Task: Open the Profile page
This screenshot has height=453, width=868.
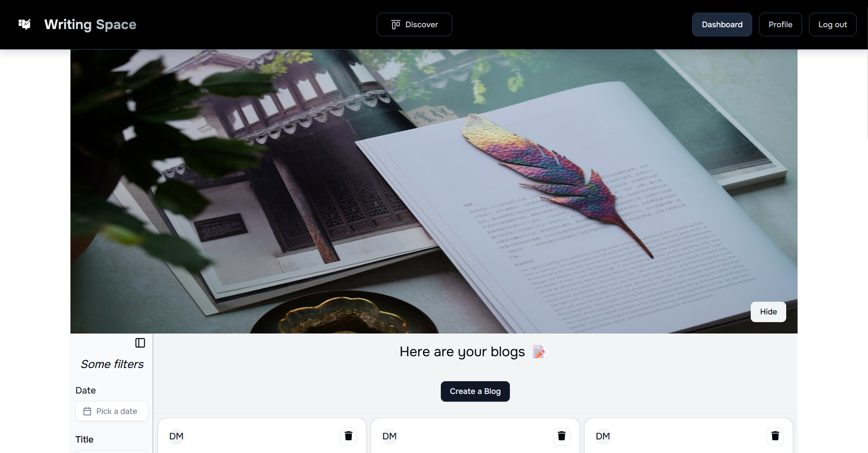Action: point(780,25)
